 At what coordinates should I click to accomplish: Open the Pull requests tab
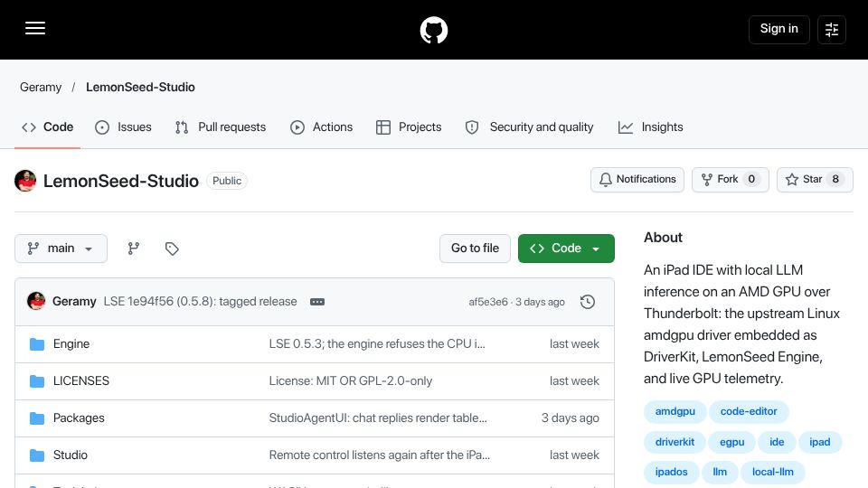tap(221, 127)
